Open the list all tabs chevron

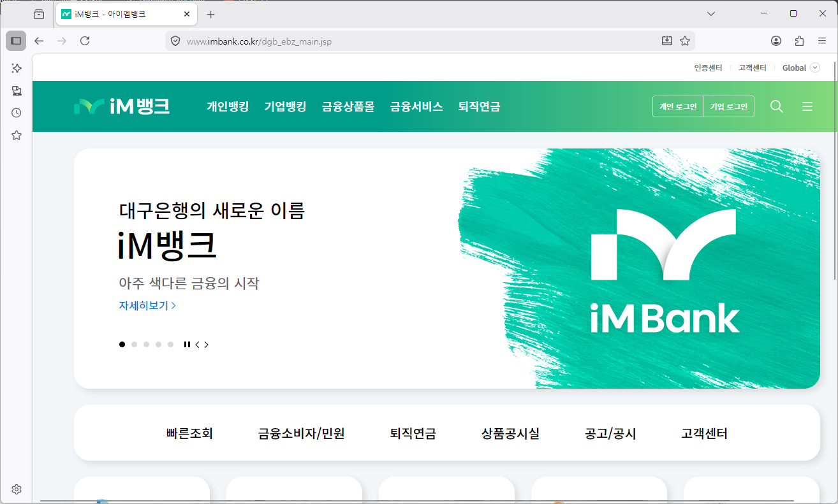pyautogui.click(x=712, y=13)
